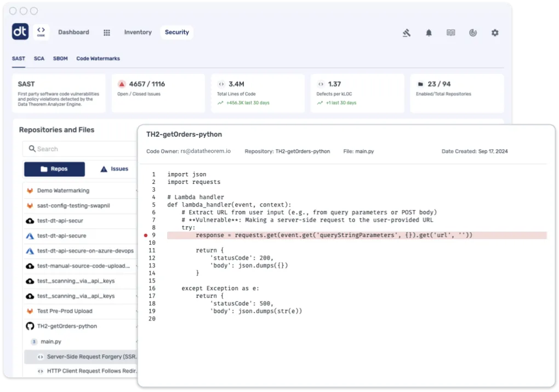Switch to the SBOM tab
The height and width of the screenshot is (392, 559).
tap(60, 59)
